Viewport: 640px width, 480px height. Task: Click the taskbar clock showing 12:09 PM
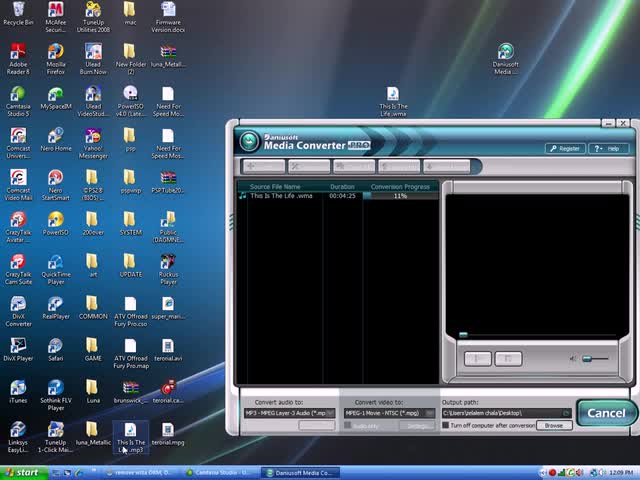click(621, 473)
